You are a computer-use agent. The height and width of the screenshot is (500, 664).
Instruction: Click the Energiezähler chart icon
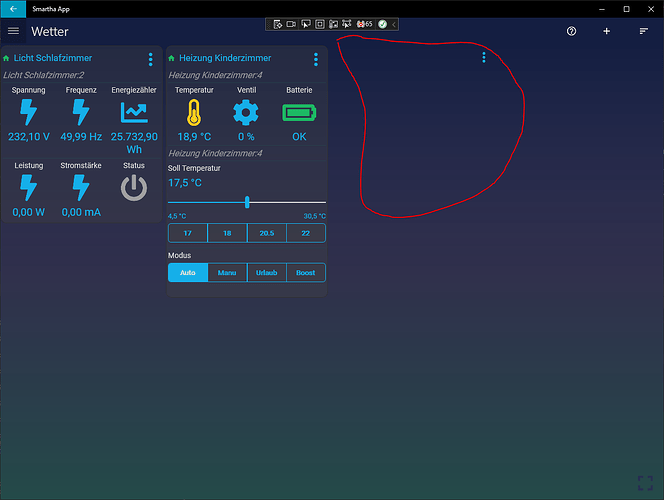133,113
